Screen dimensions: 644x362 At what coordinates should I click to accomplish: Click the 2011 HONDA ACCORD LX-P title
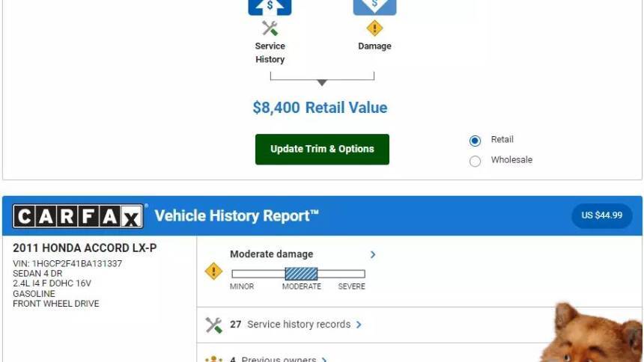(85, 248)
